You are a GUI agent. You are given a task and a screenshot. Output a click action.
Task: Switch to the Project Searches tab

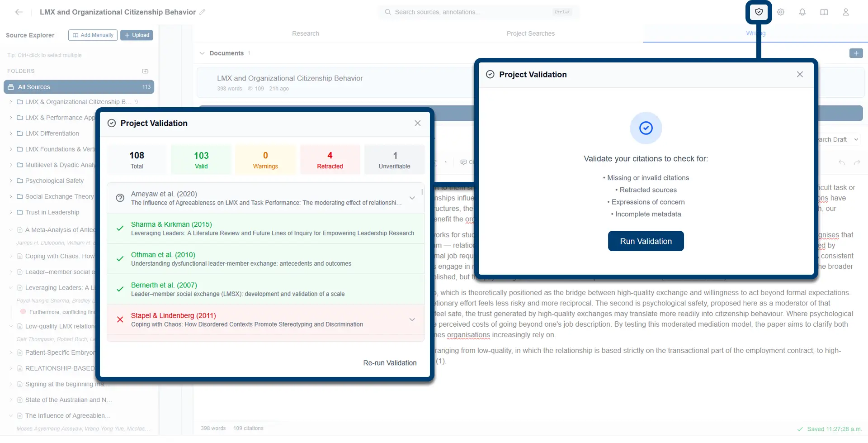[x=531, y=33]
